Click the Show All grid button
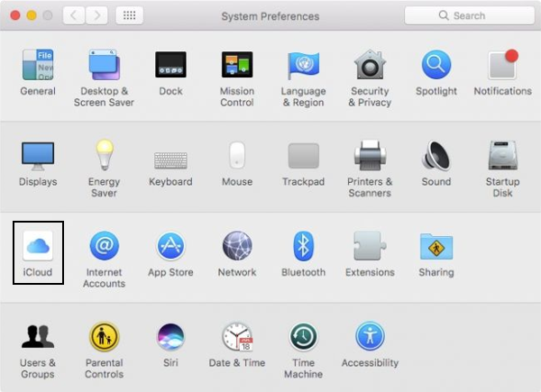The height and width of the screenshot is (392, 541). [x=129, y=15]
